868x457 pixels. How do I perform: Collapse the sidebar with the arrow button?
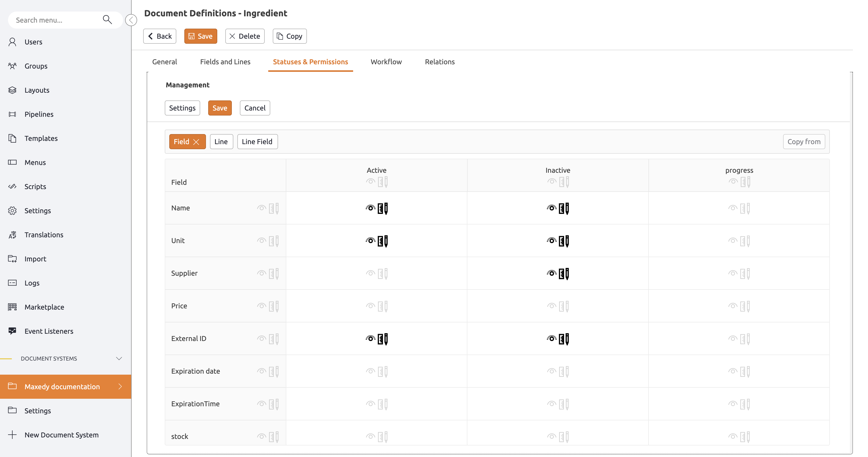(131, 20)
